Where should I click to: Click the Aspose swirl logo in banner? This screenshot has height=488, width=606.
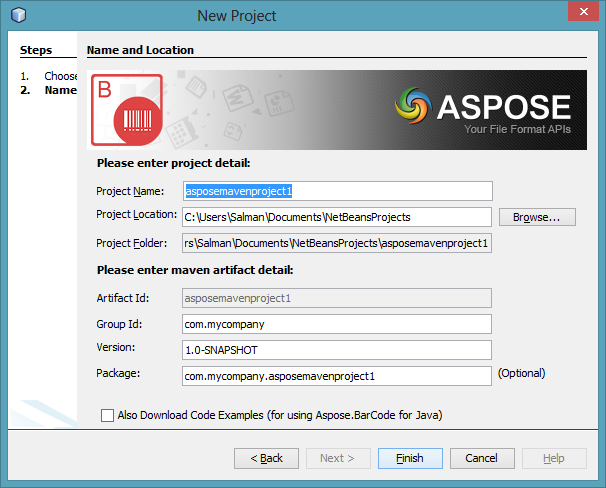coord(413,106)
